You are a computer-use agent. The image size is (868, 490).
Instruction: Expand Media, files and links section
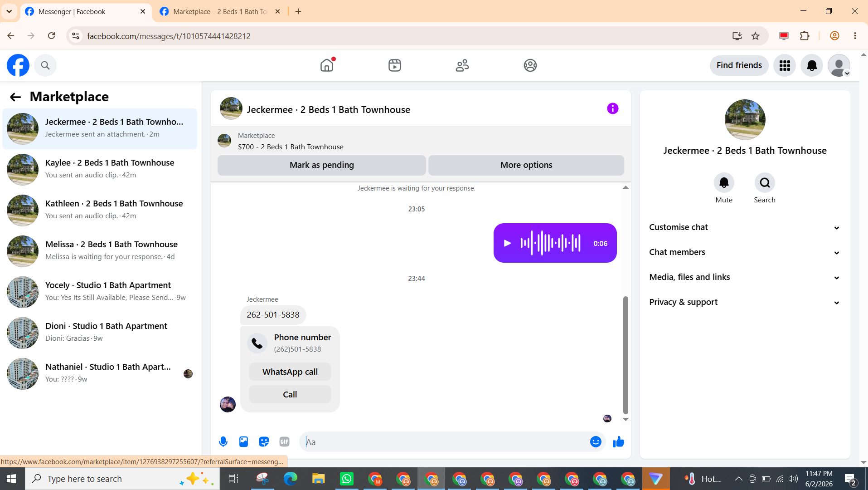745,277
